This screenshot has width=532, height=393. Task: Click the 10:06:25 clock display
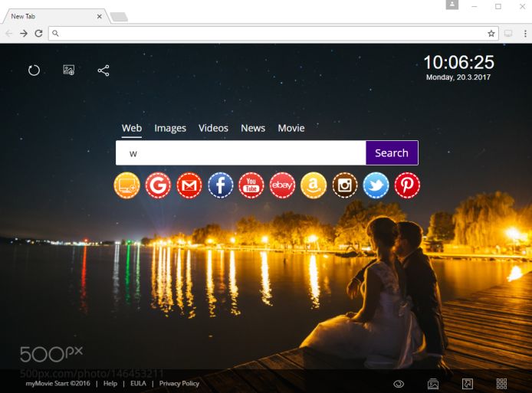pos(458,62)
